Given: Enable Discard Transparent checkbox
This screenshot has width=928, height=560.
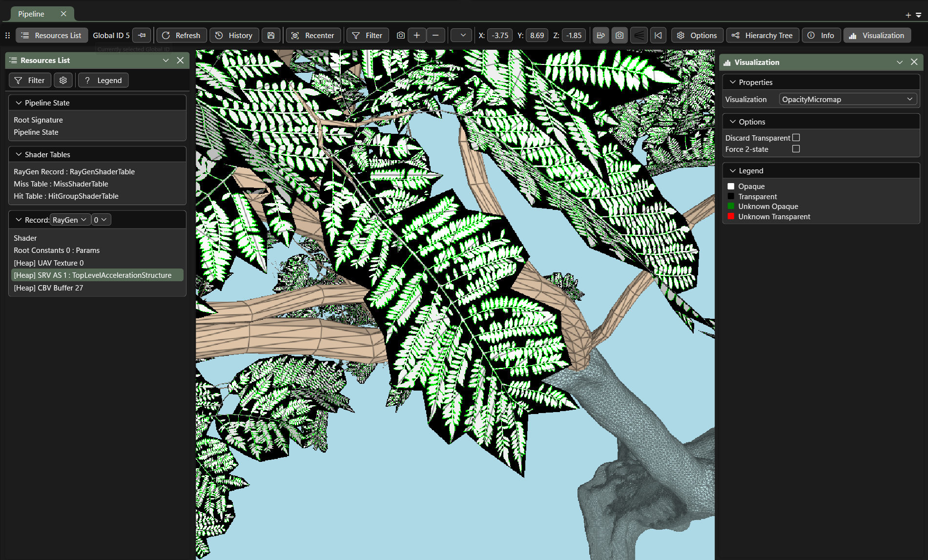Looking at the screenshot, I should coord(796,138).
